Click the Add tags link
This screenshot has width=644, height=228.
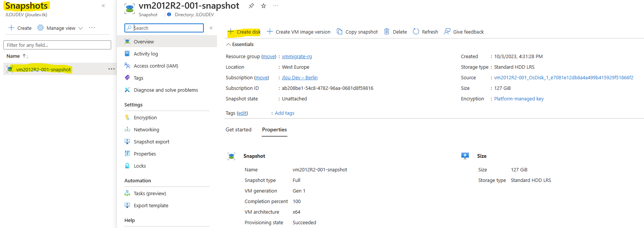click(284, 113)
